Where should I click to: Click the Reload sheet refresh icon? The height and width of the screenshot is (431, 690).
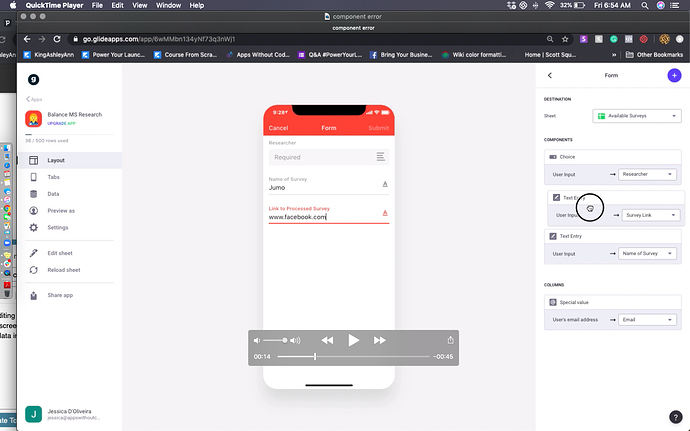(33, 270)
